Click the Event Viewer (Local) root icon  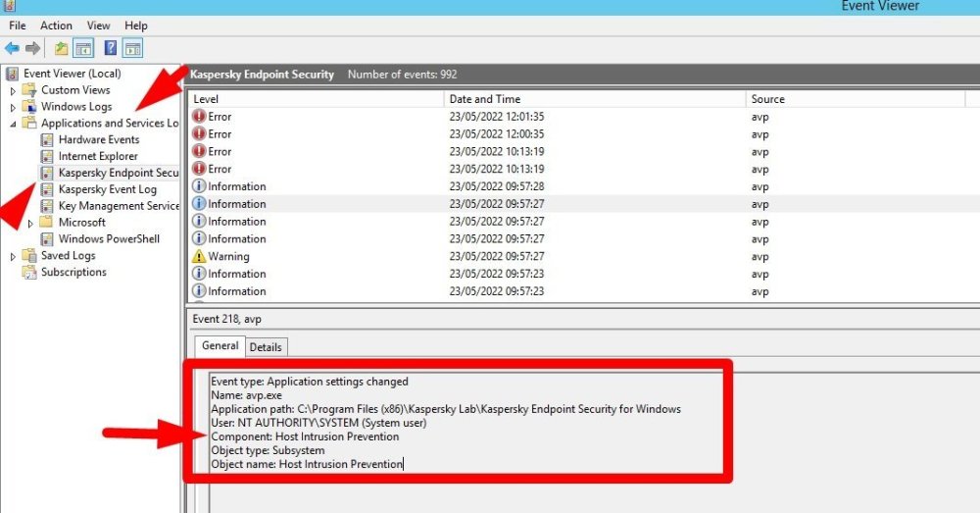12,74
